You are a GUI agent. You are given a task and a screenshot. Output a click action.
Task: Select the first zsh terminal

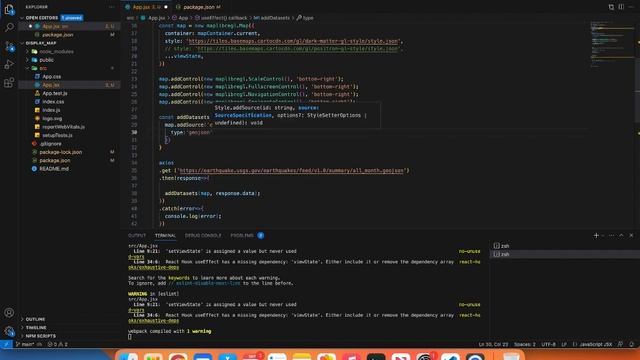tap(564, 246)
